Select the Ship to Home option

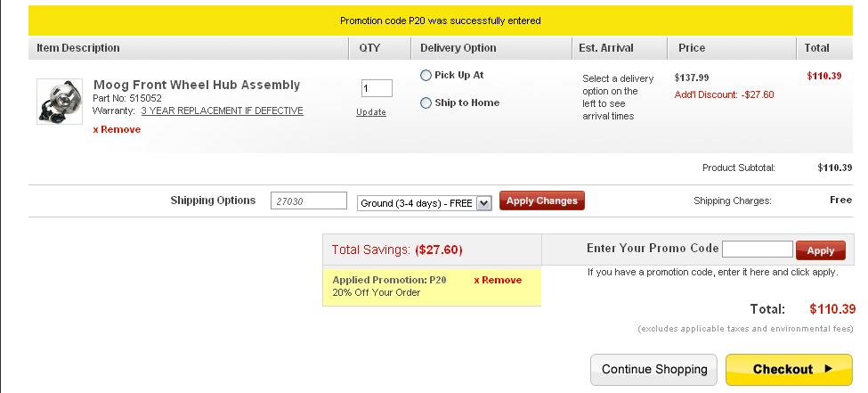click(426, 103)
